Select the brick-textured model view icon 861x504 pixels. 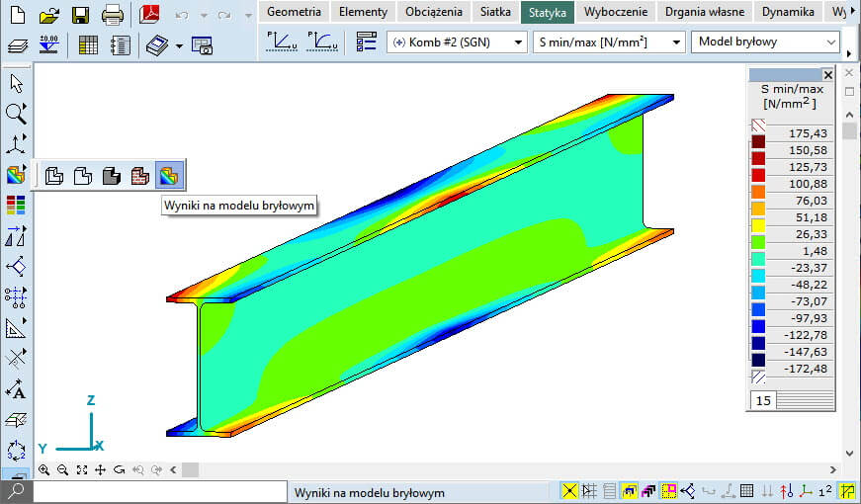click(140, 176)
